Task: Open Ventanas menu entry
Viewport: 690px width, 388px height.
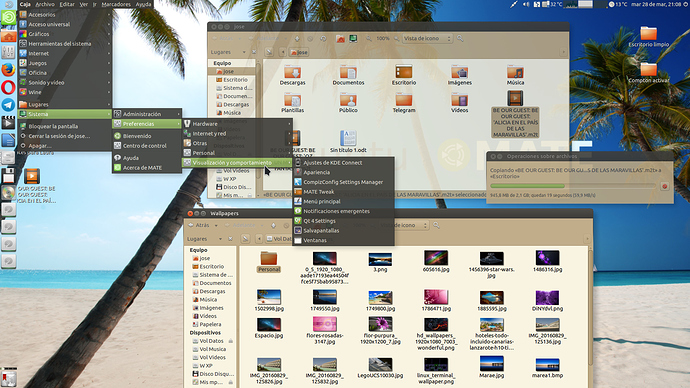Action: tap(343, 240)
